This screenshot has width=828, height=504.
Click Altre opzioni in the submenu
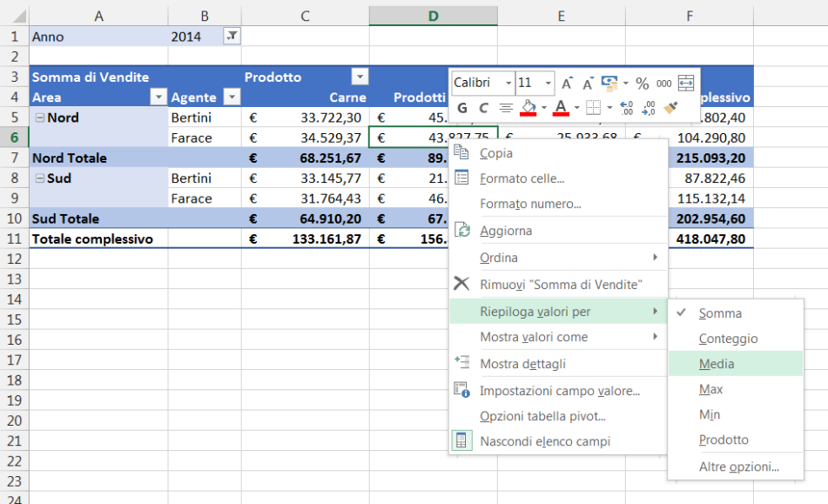738,467
